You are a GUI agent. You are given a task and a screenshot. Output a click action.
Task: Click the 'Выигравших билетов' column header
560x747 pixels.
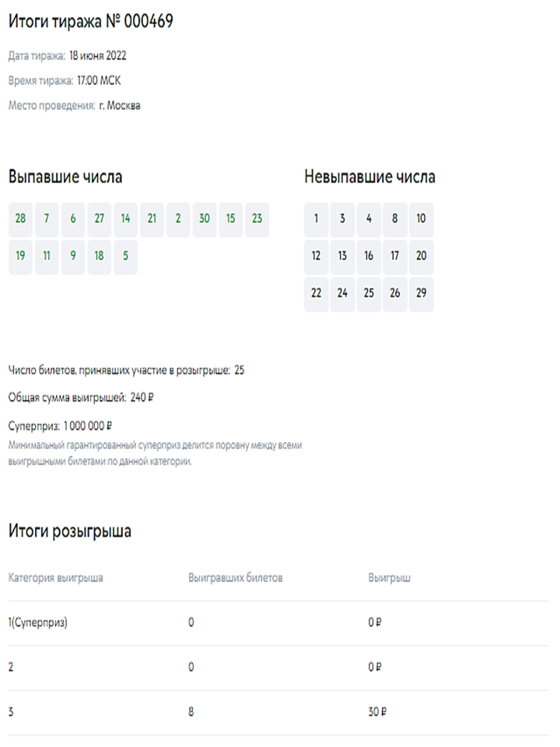(x=235, y=579)
